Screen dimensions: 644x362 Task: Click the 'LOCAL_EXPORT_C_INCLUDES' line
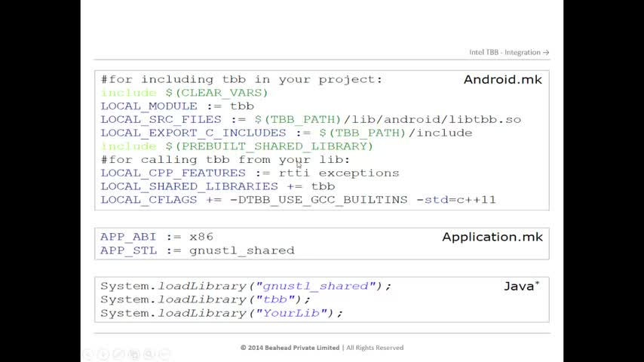tap(287, 133)
